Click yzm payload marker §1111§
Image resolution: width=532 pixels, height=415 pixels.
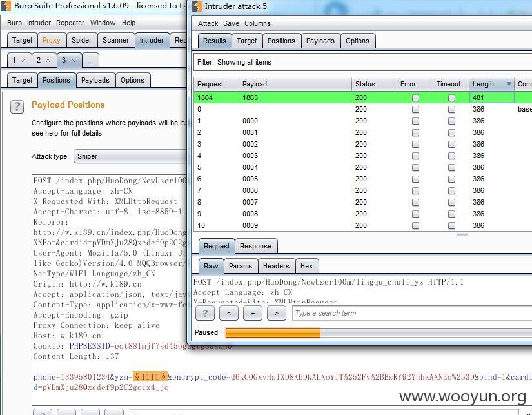click(x=150, y=377)
